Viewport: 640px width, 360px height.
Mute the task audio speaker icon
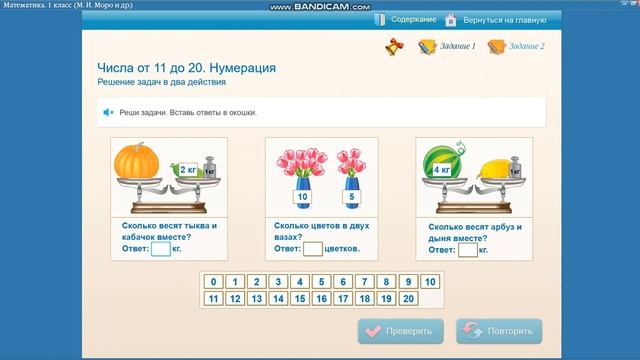108,112
